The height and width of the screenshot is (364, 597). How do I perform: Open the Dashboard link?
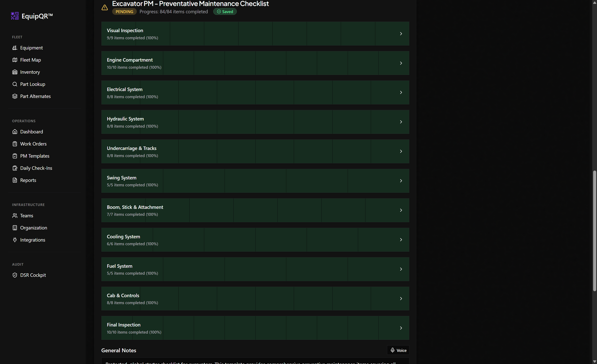32,131
